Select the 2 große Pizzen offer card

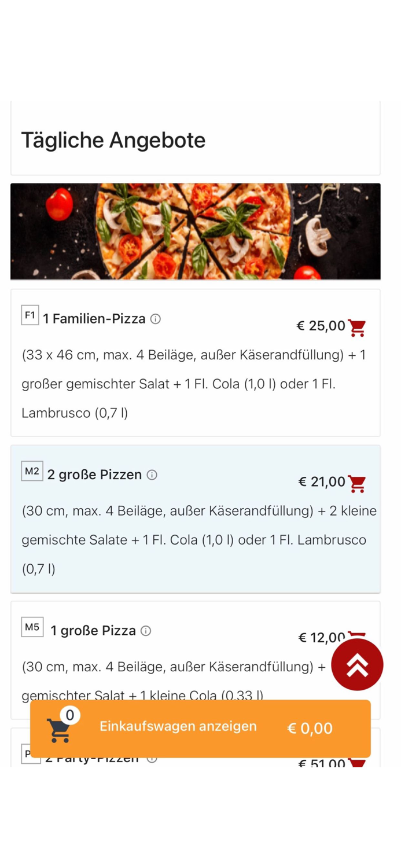(x=200, y=521)
